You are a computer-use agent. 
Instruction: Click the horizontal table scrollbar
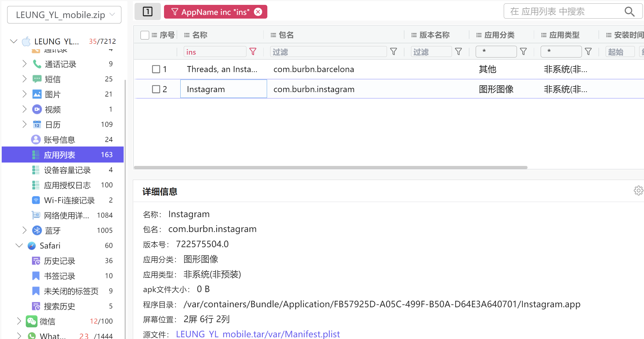(330, 167)
